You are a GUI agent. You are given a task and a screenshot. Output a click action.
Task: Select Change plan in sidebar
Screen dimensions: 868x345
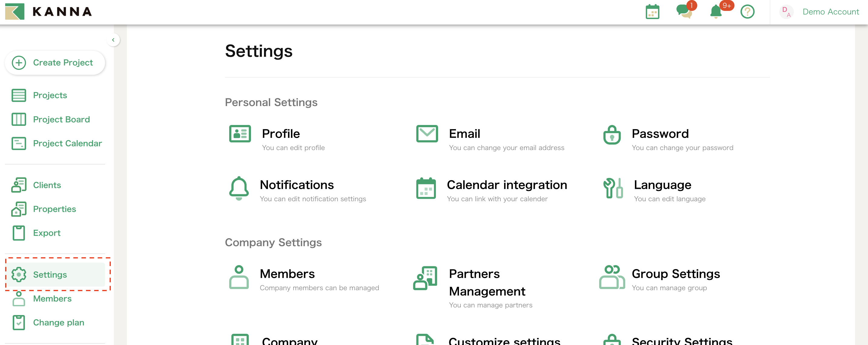point(58,322)
